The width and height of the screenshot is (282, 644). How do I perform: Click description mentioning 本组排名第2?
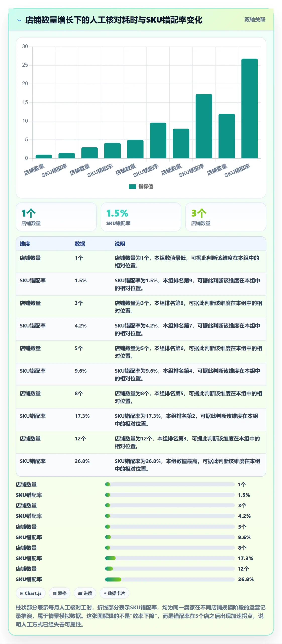186,420
